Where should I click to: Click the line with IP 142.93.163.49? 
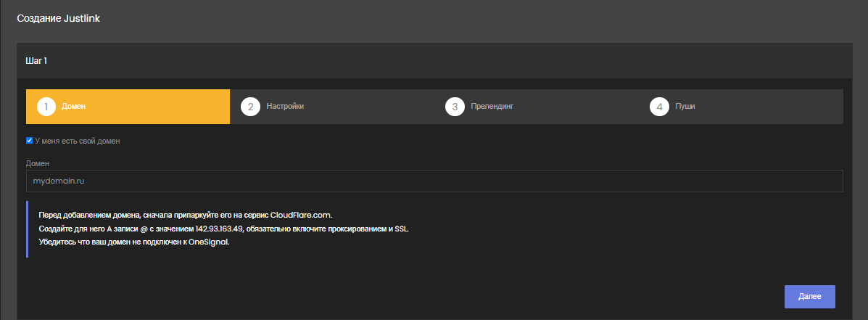pos(223,229)
